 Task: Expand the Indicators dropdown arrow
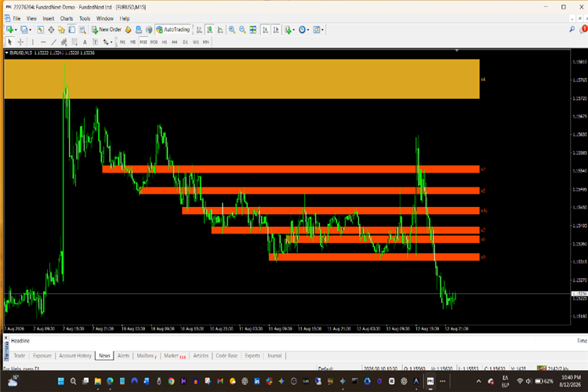tap(294, 30)
